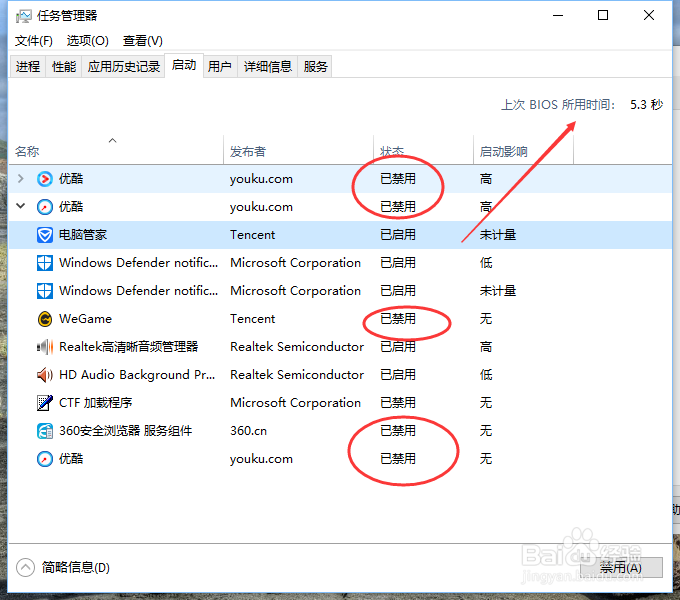Click the WeGame yellow icon

[x=45, y=319]
